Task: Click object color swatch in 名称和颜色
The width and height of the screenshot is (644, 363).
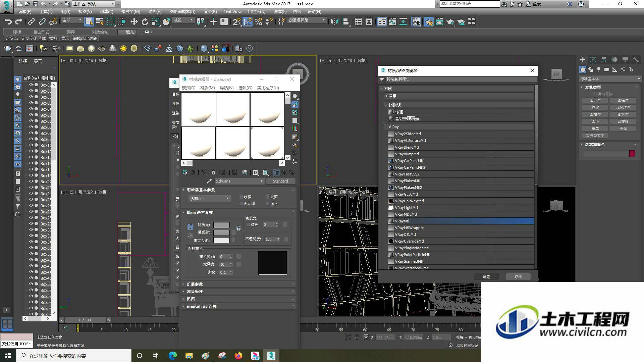Action: pos(632,154)
